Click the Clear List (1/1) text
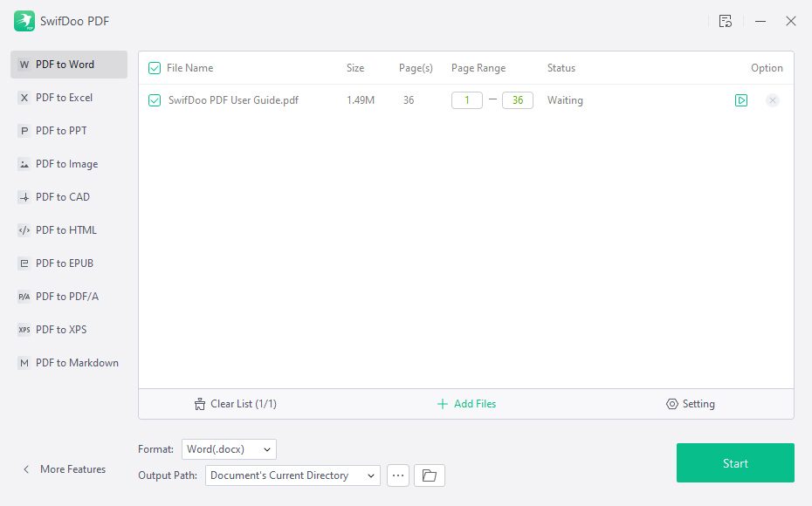Viewport: 812px width, 506px height. click(x=244, y=404)
